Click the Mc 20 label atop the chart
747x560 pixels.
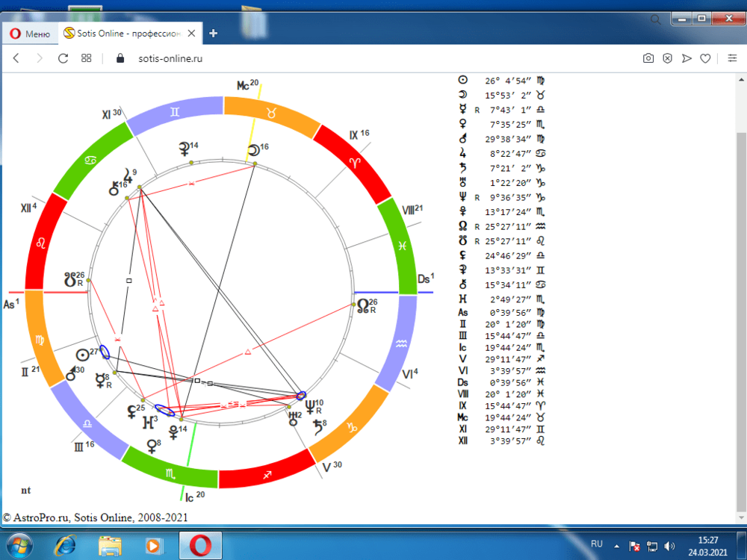[x=248, y=85]
